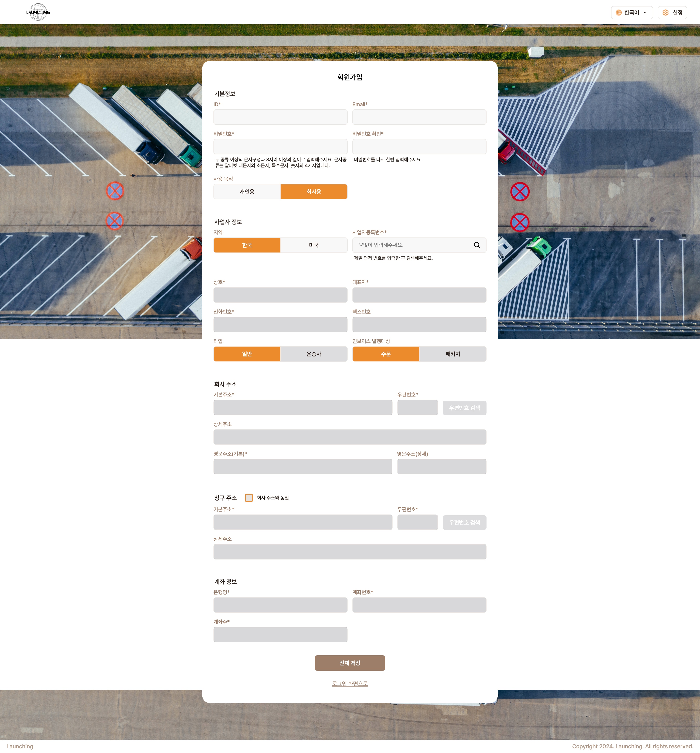Switch type to 운송사
Screen dimensions: 700x753
click(x=314, y=354)
